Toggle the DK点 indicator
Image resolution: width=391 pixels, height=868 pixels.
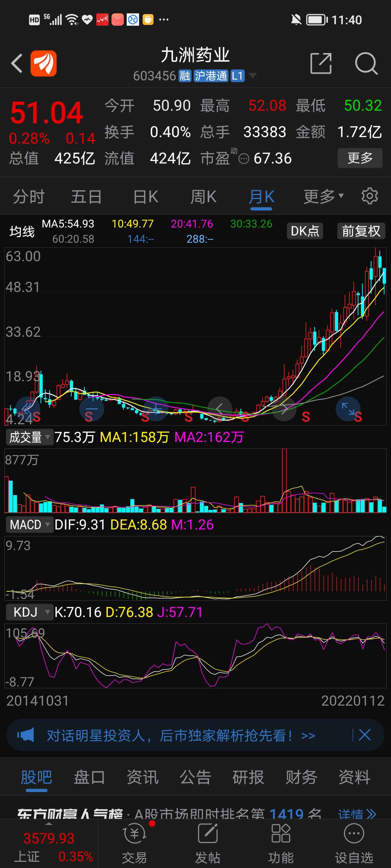[x=305, y=231]
